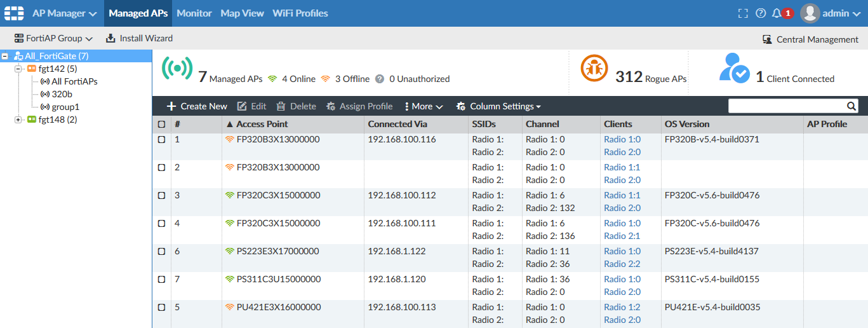Click OS version PS311C-v5.4-build0155

point(712,279)
